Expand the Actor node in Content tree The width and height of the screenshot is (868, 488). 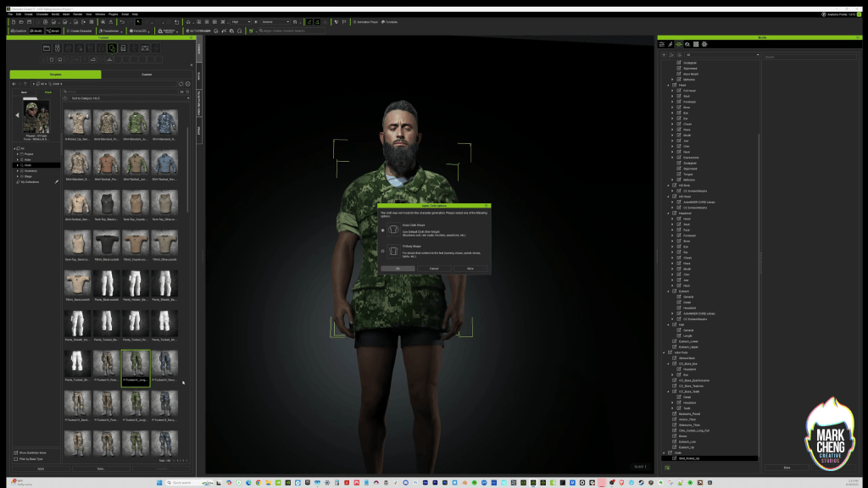tap(18, 159)
